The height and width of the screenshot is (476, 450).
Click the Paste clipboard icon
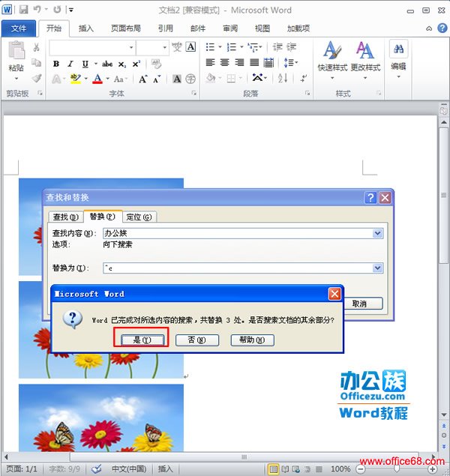pyautogui.click(x=16, y=50)
